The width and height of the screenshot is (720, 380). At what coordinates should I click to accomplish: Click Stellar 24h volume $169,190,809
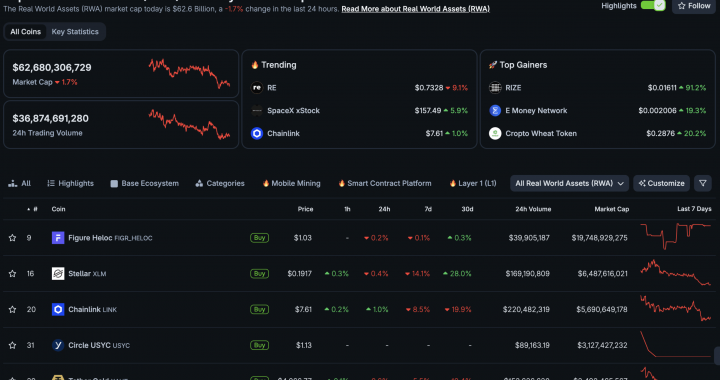coord(528,274)
